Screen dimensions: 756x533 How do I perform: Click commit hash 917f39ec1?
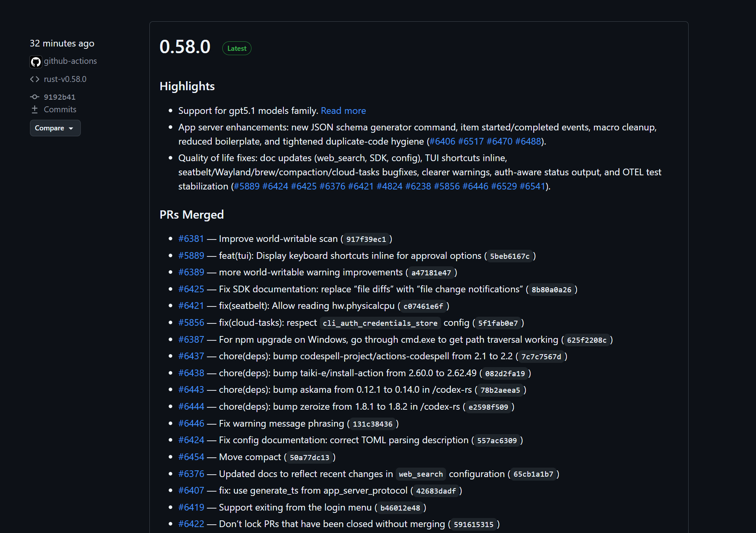(x=366, y=239)
